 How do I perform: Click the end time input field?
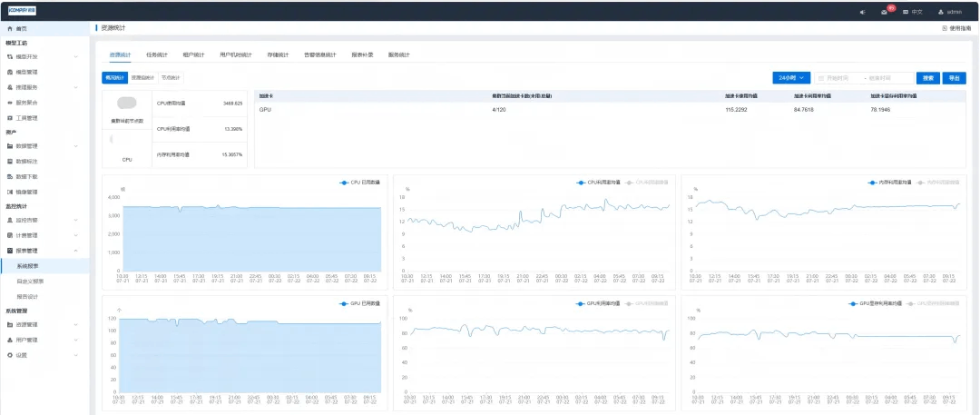tap(883, 78)
